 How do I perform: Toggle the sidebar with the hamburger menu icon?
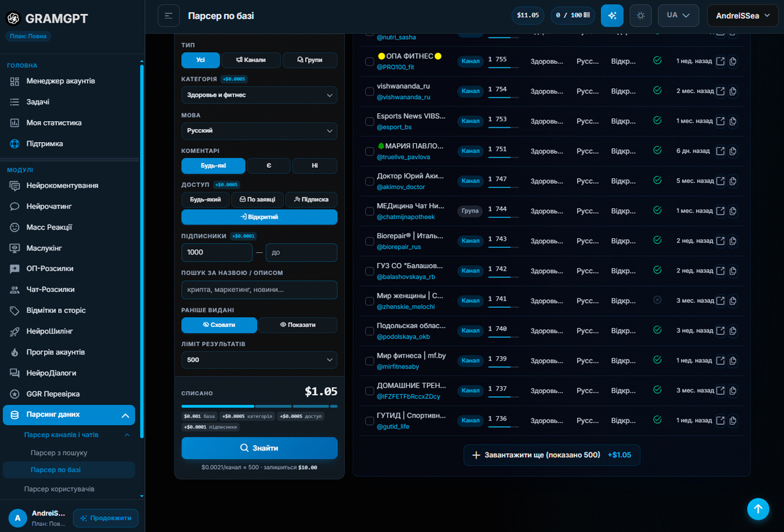click(168, 15)
